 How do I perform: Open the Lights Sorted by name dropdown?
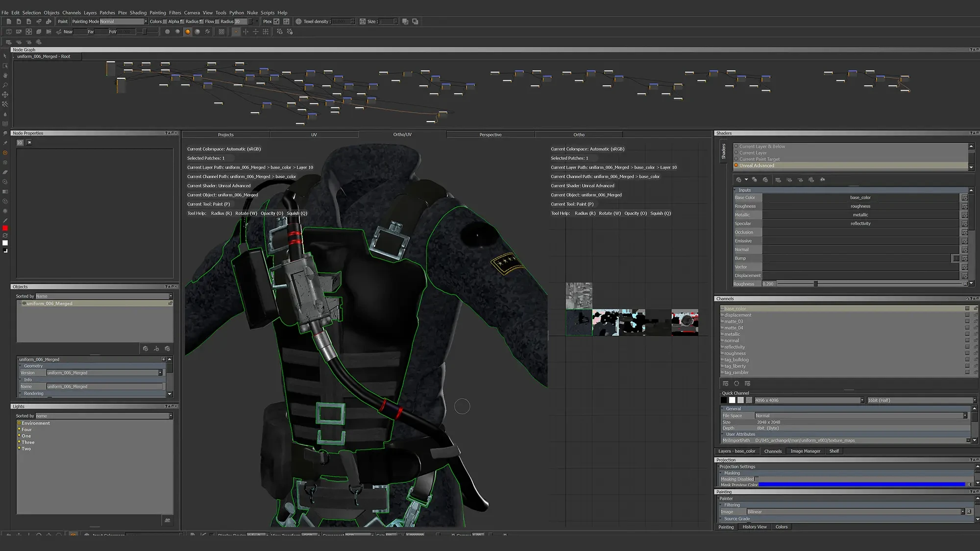[x=104, y=416]
